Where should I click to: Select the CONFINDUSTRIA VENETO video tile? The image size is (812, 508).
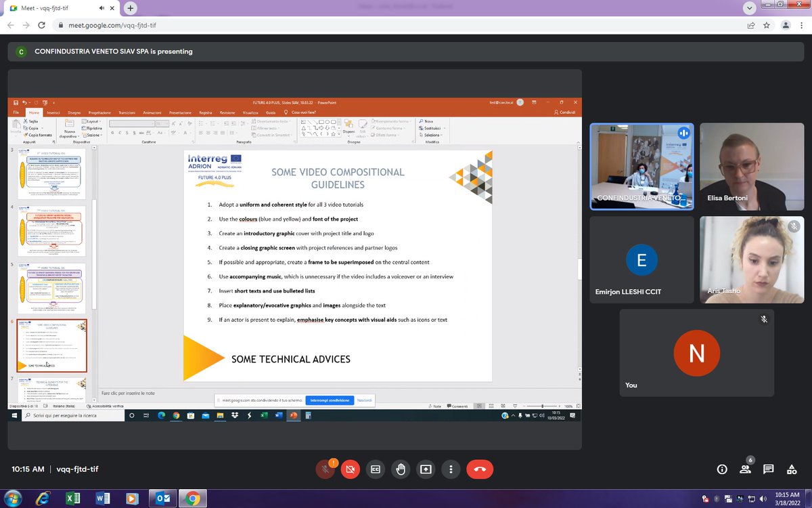coord(641,166)
